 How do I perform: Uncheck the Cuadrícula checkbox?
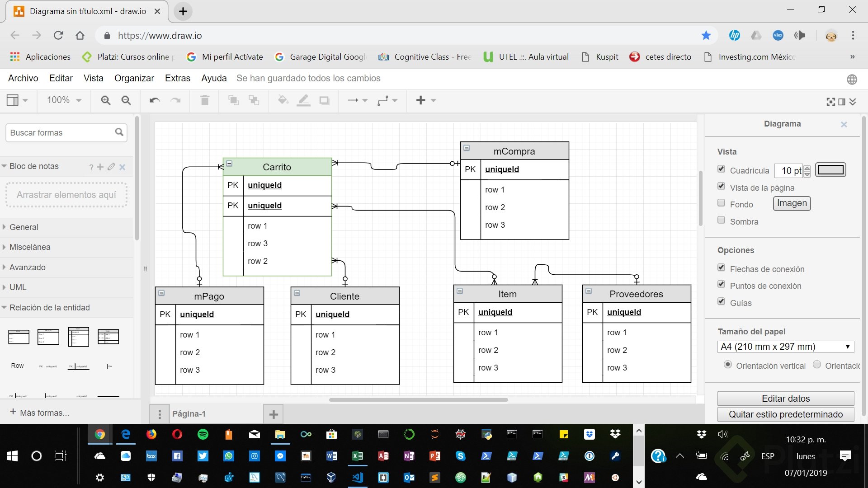pos(721,169)
